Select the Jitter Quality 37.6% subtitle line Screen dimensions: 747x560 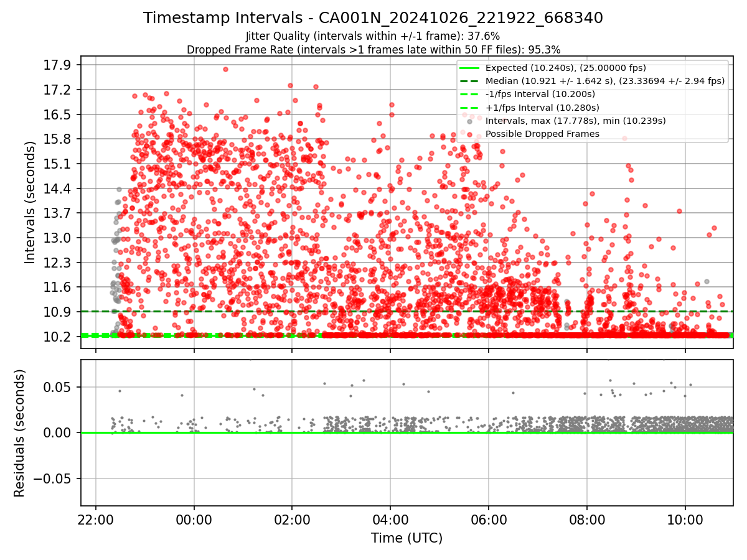tap(373, 36)
